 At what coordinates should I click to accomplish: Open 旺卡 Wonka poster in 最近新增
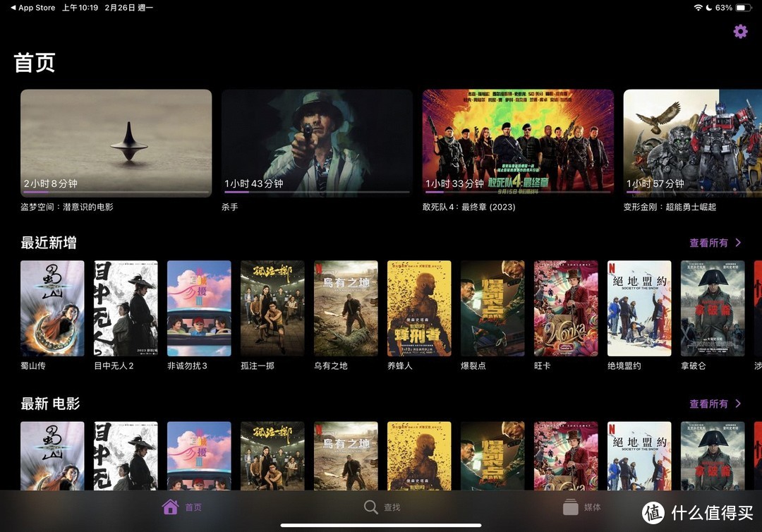click(x=566, y=308)
